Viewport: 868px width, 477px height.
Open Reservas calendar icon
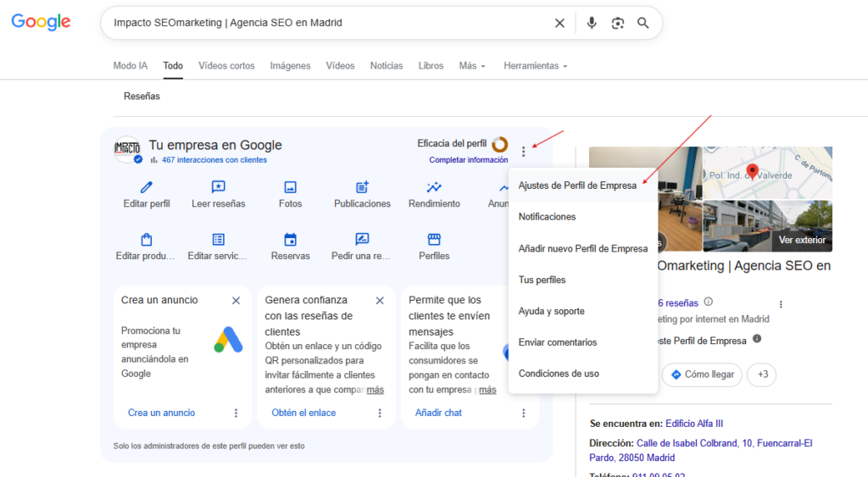pyautogui.click(x=290, y=240)
